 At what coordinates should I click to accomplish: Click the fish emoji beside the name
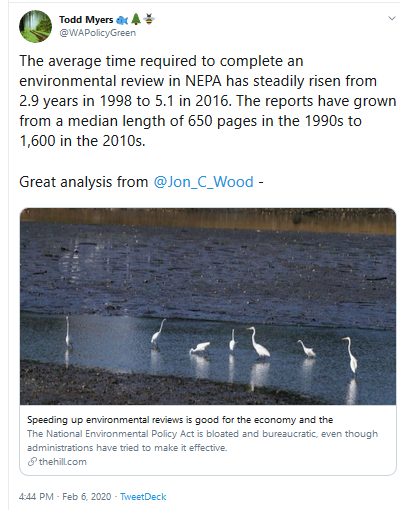[122, 20]
